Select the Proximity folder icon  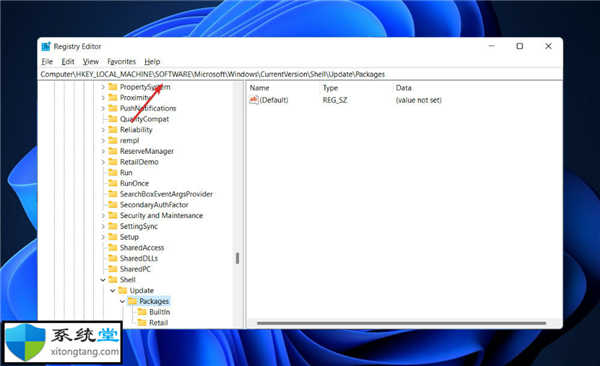(x=112, y=98)
